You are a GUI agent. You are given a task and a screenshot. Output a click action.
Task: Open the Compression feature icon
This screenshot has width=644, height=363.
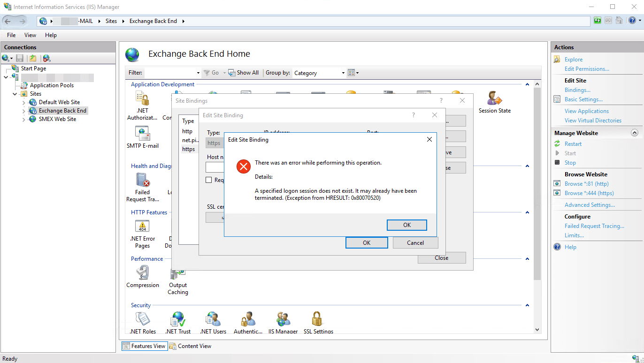pos(143,273)
